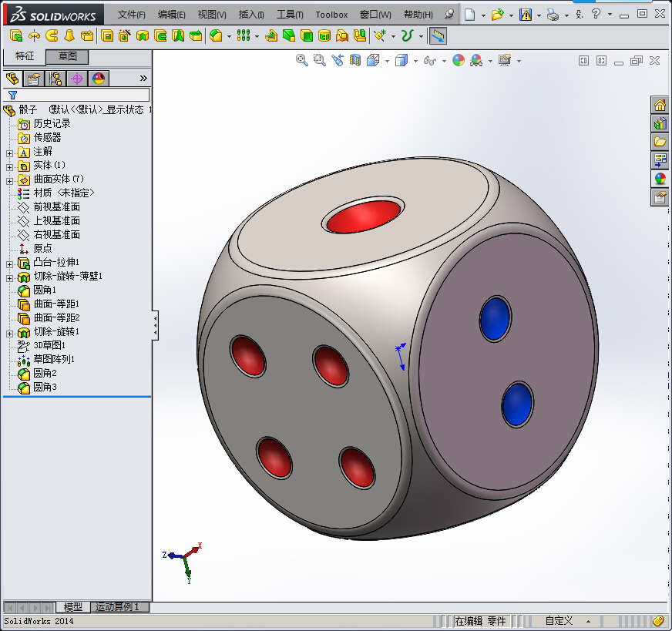Switch to the 运动算例1 tab
Screen dimensions: 672x631
pyautogui.click(x=120, y=607)
